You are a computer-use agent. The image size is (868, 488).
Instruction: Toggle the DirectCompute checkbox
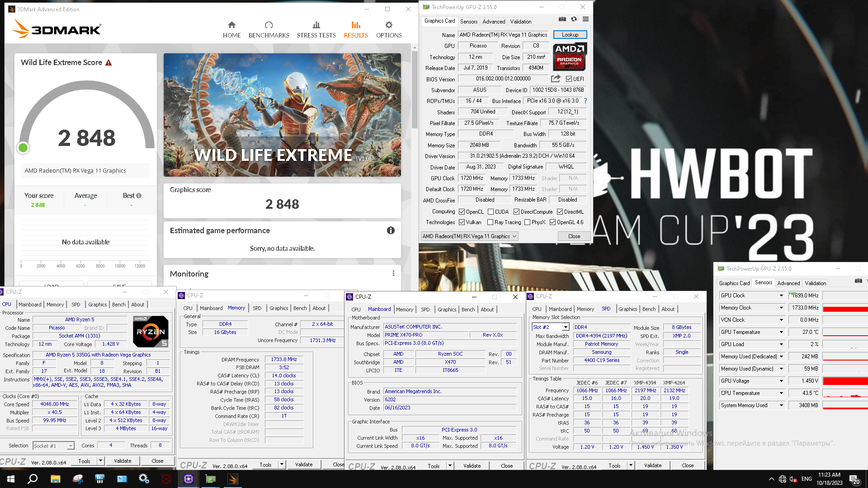tap(516, 212)
